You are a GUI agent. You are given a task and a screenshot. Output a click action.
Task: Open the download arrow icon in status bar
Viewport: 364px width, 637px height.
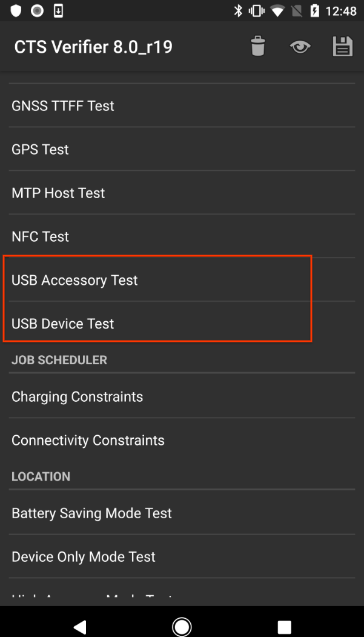(x=58, y=10)
